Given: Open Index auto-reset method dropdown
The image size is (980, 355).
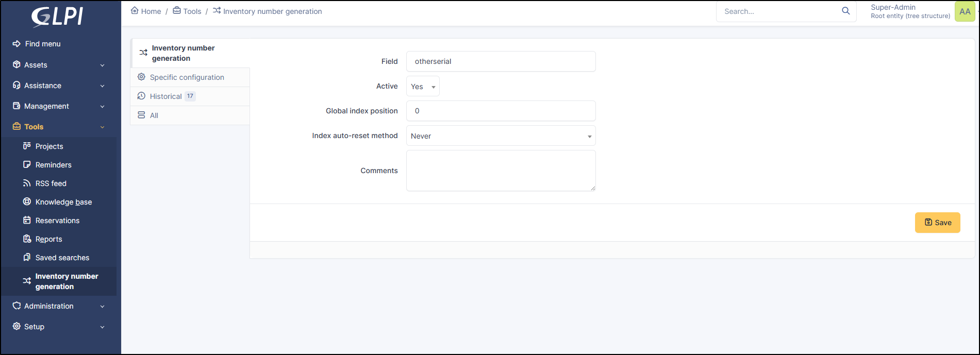Looking at the screenshot, I should pos(501,136).
